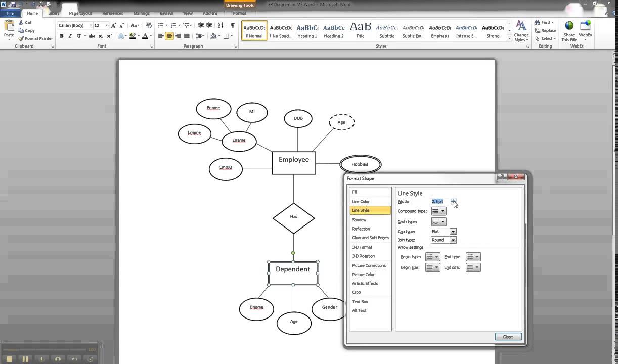This screenshot has width=618, height=364.
Task: Toggle Bold formatting
Action: [62, 36]
